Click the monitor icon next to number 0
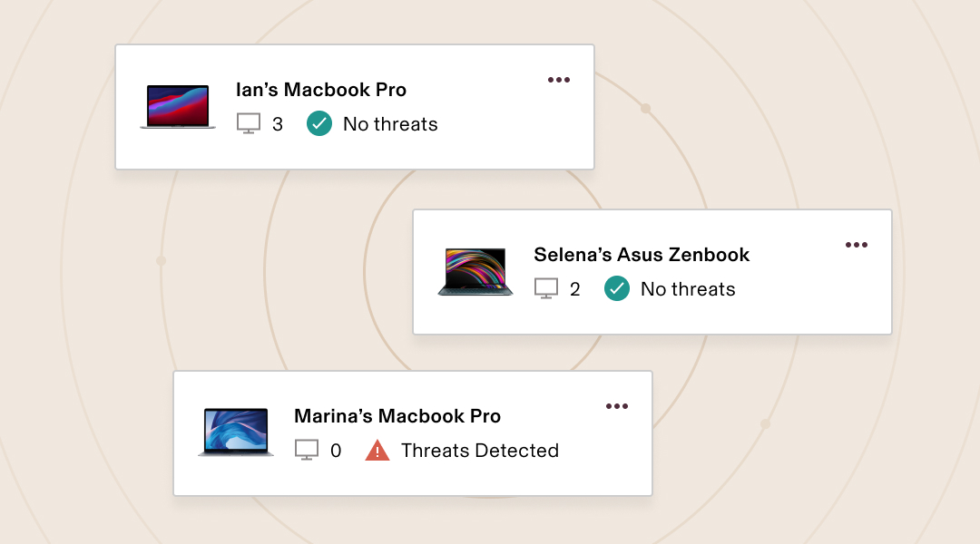 click(x=307, y=450)
